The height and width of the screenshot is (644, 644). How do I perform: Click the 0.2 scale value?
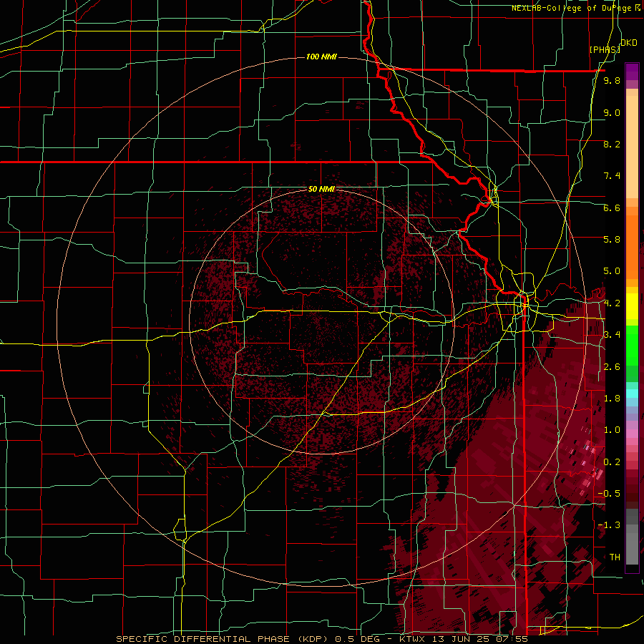point(612,462)
